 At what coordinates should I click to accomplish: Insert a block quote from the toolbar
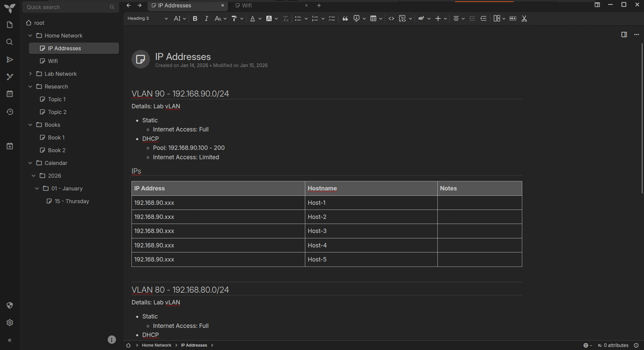point(345,18)
